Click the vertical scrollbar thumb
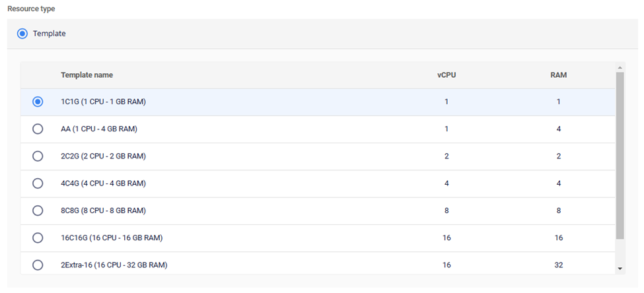Screen dimensions: 644x293 tap(620, 155)
